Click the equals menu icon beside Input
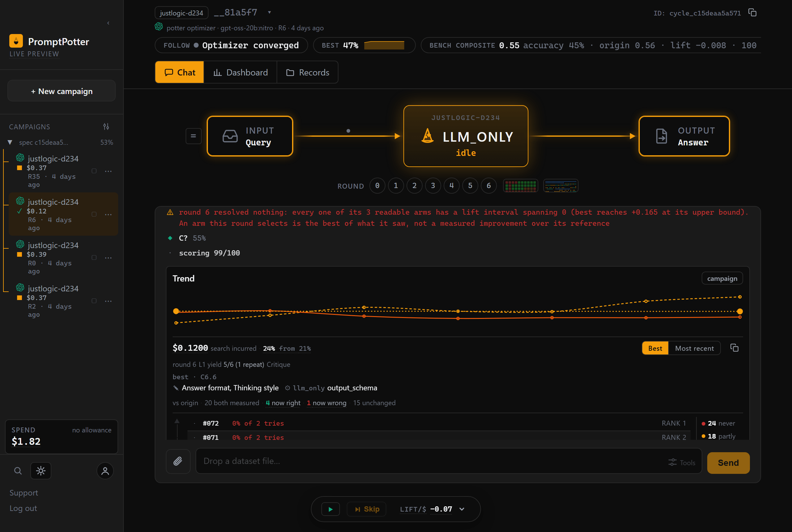The image size is (792, 532). (x=193, y=136)
